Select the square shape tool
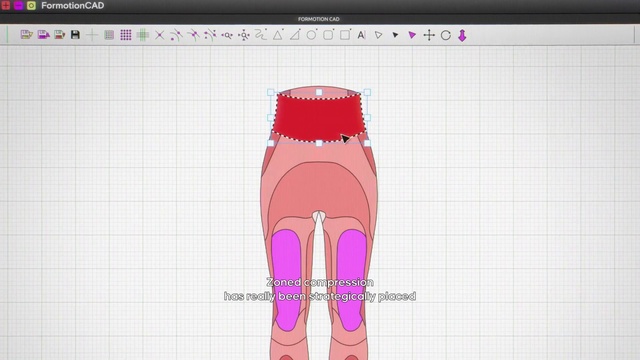 [x=345, y=35]
